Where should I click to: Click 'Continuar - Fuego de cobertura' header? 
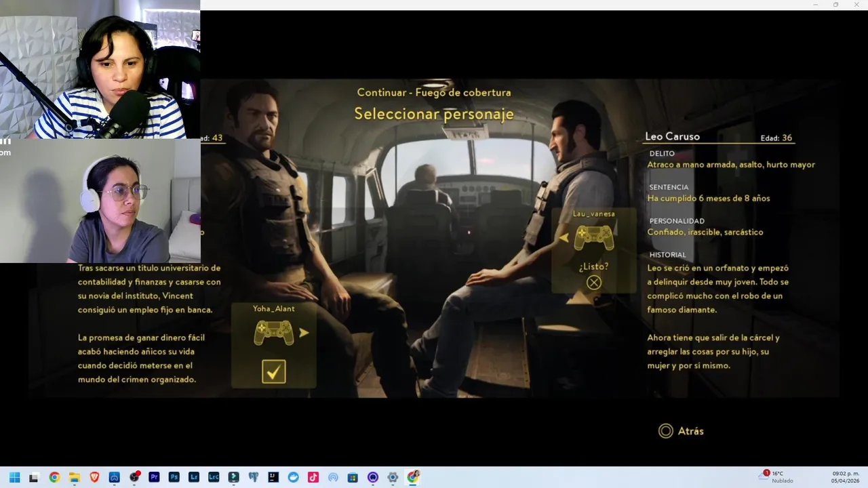click(x=434, y=92)
